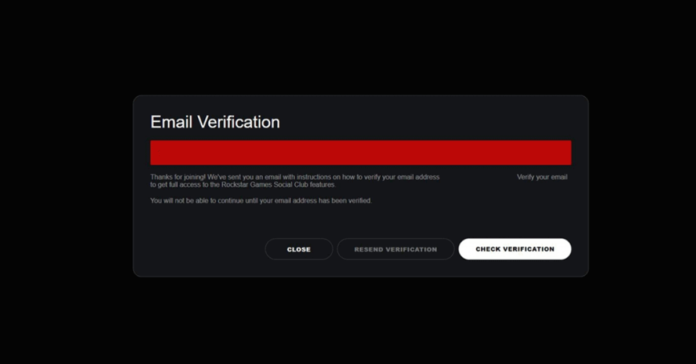Click empty dialog space above the buttons

coord(360,222)
